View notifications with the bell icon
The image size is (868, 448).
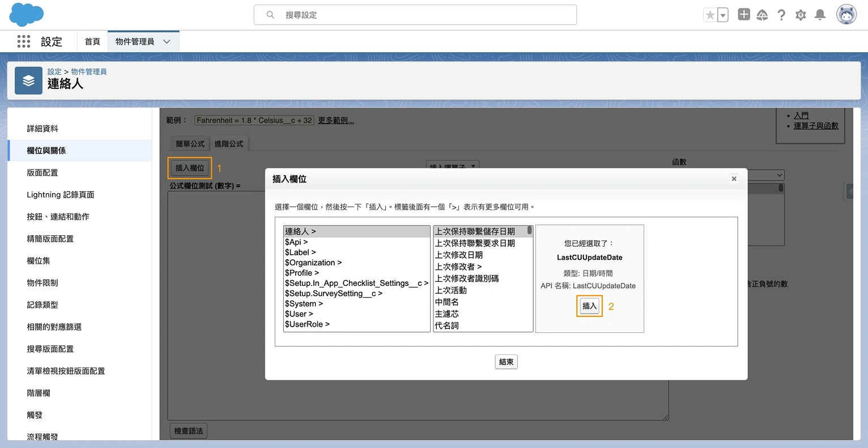point(820,15)
